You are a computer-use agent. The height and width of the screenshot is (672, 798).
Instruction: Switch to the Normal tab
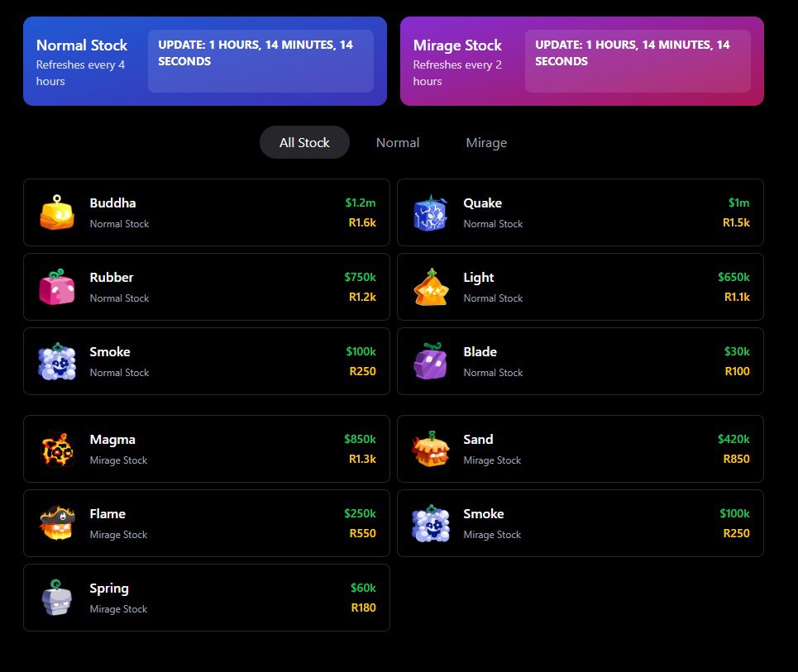pyautogui.click(x=398, y=142)
